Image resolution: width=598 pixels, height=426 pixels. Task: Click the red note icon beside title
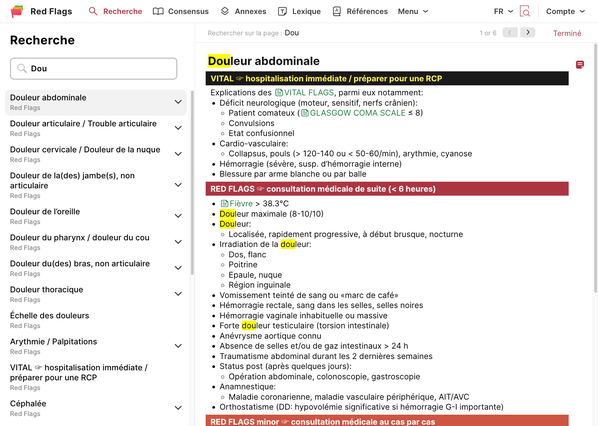tap(580, 64)
